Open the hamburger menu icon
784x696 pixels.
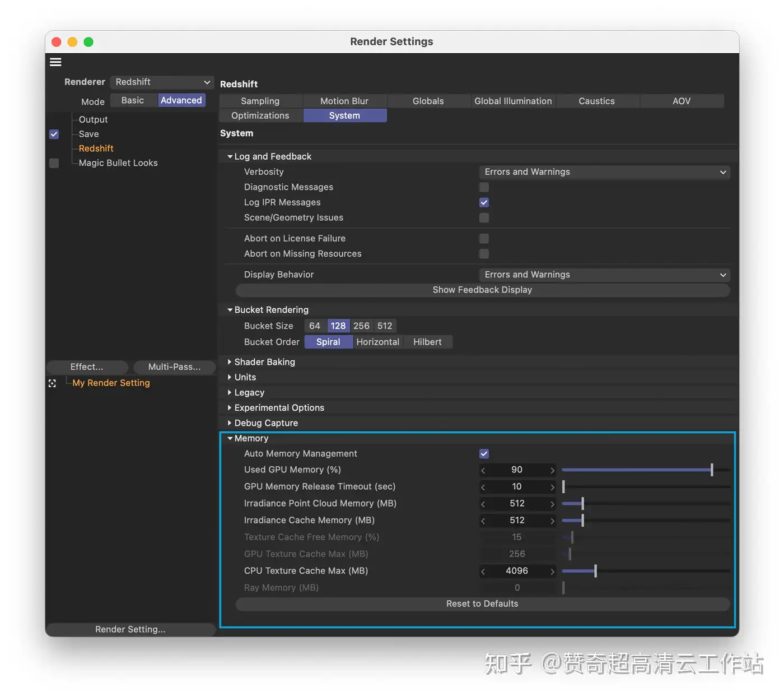pyautogui.click(x=55, y=62)
